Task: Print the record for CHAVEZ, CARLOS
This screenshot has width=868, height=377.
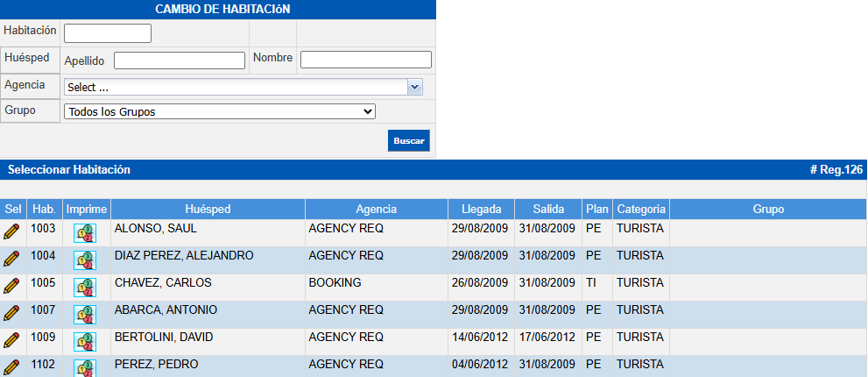Action: 85,288
